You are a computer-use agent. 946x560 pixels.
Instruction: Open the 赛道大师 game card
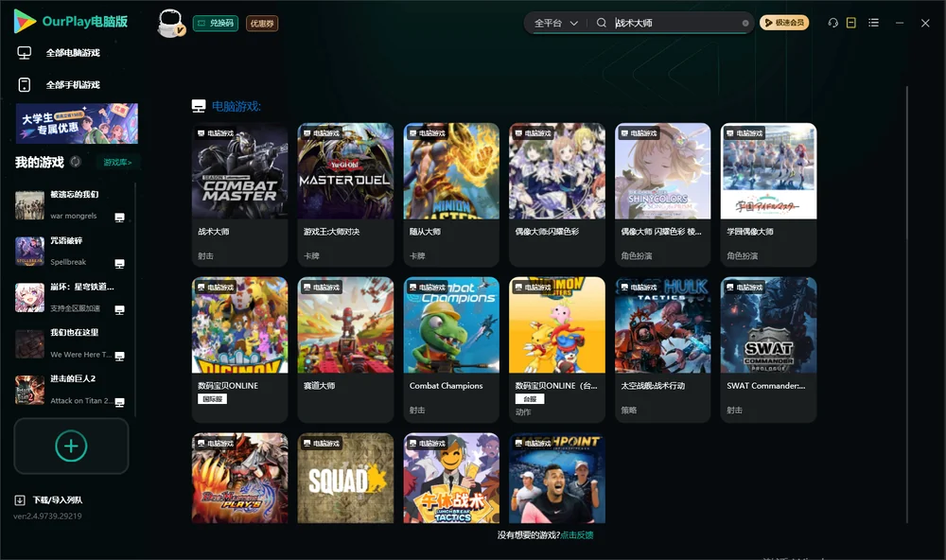[345, 349]
